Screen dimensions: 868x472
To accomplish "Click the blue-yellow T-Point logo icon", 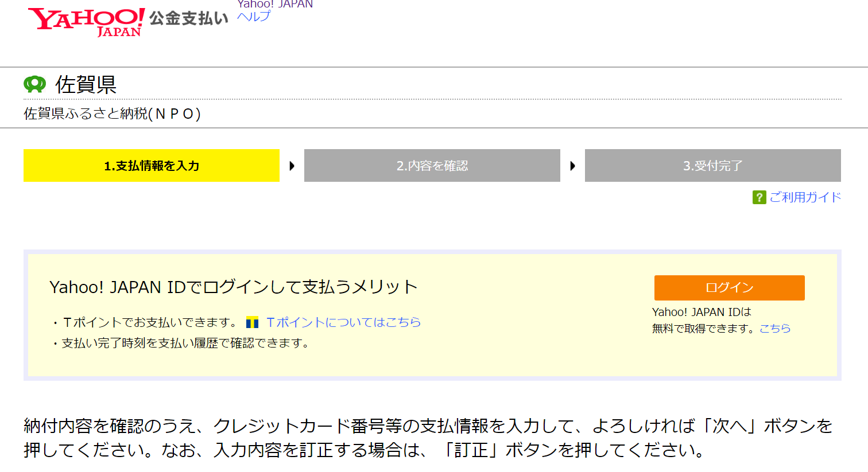I will [x=252, y=322].
